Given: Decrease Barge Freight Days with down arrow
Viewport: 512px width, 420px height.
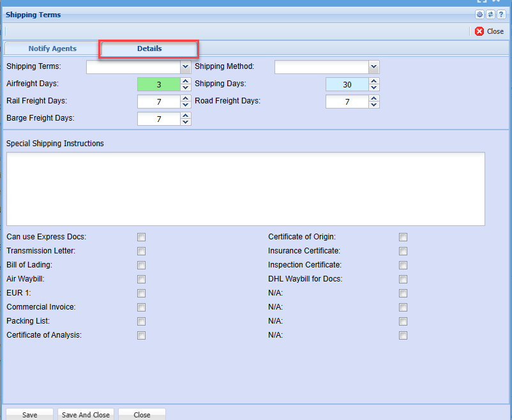Looking at the screenshot, I should click(x=186, y=122).
